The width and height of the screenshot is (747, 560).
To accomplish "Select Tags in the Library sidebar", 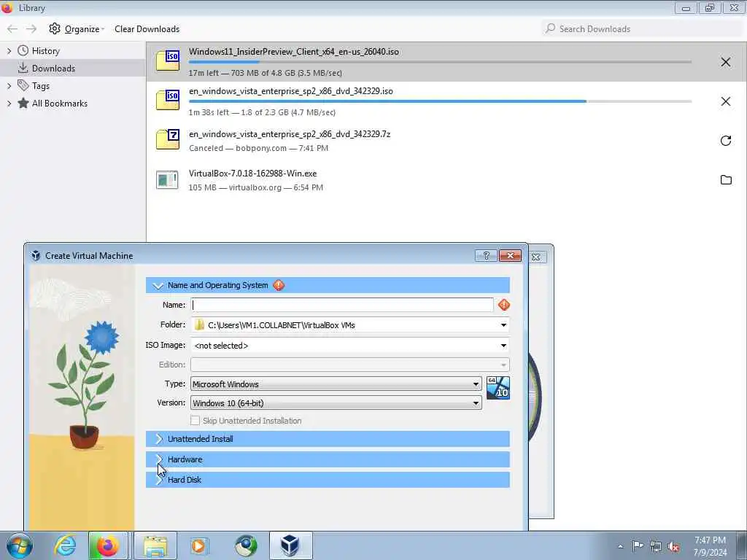I will point(41,86).
